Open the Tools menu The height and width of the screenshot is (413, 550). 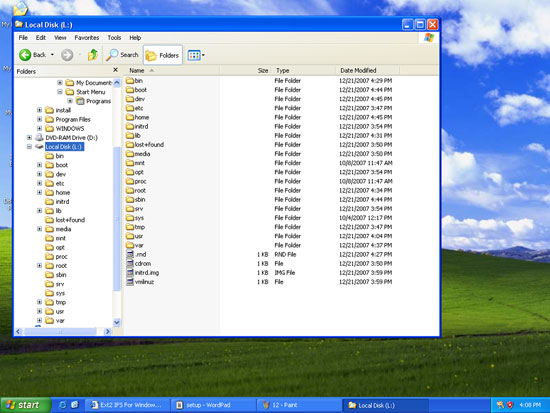tap(114, 38)
